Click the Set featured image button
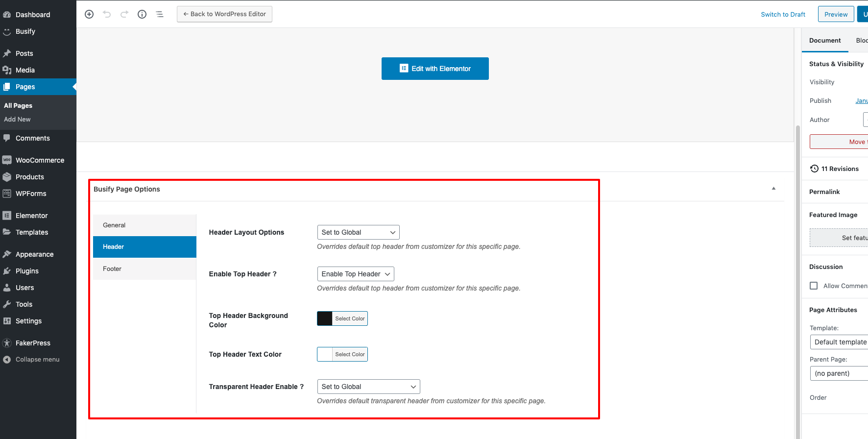This screenshot has height=439, width=868. (839, 238)
